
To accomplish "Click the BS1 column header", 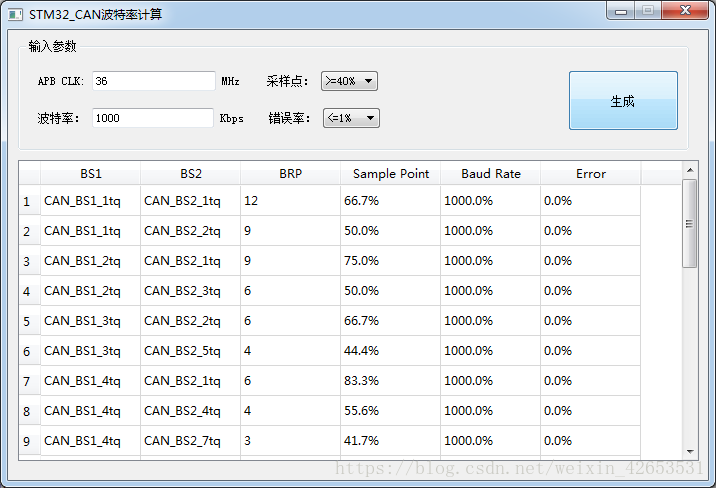I will coord(90,173).
